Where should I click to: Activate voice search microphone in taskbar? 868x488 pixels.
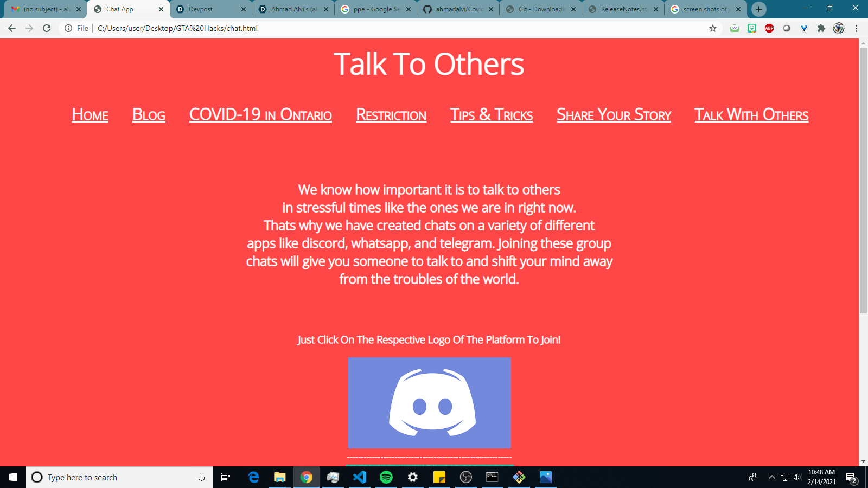tap(201, 477)
